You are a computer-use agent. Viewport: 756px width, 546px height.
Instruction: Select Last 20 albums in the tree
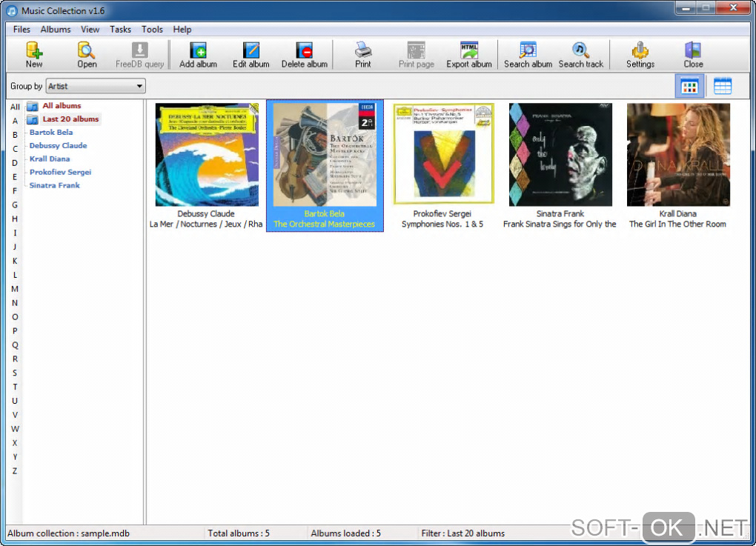pos(71,119)
